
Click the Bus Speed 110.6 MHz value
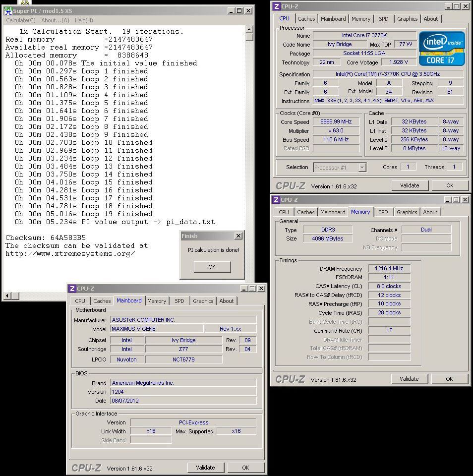point(336,139)
